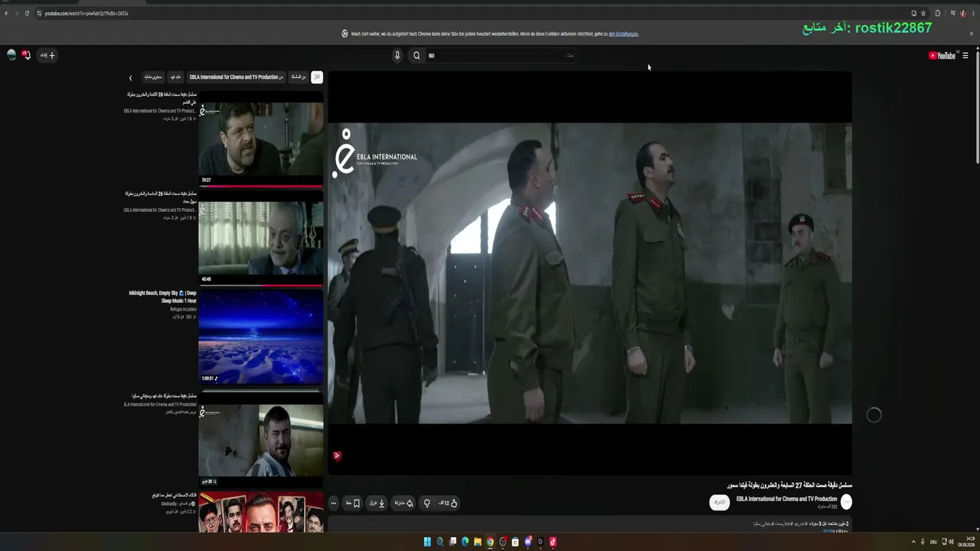This screenshot has width=980, height=551.
Task: Reload the page in Chrome
Action: point(27,13)
